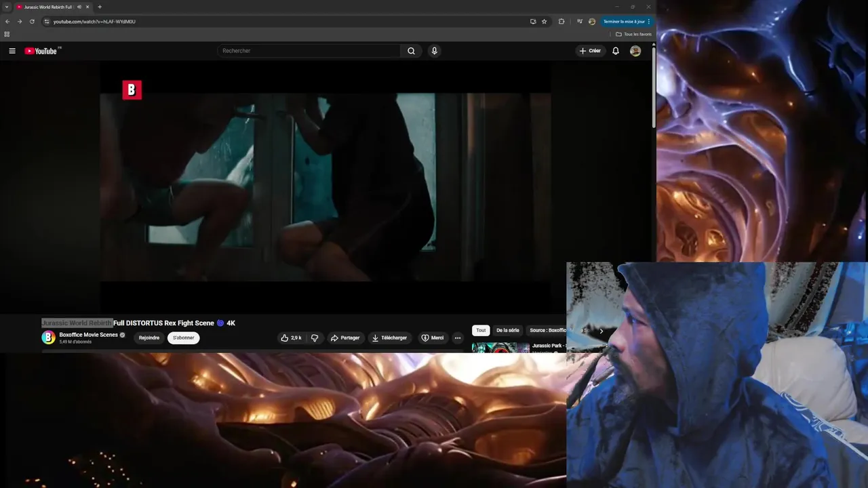Reload the YouTube page

32,22
